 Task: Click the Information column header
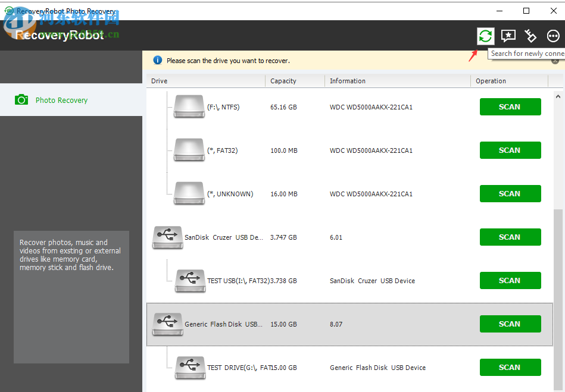(x=398, y=81)
